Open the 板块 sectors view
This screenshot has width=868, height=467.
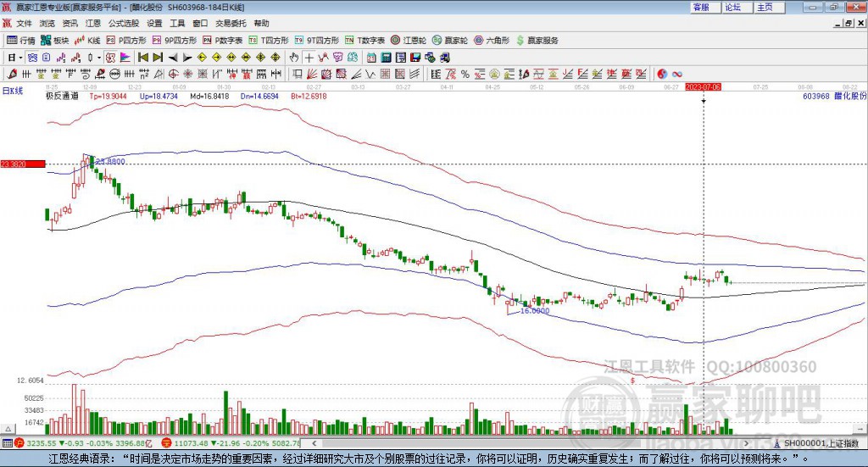point(55,41)
